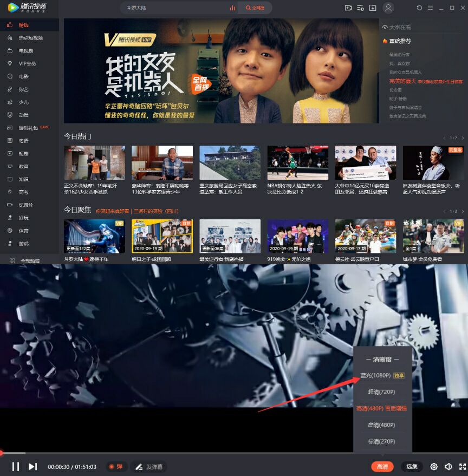
Task: Pause the video playback
Action: pos(16,466)
